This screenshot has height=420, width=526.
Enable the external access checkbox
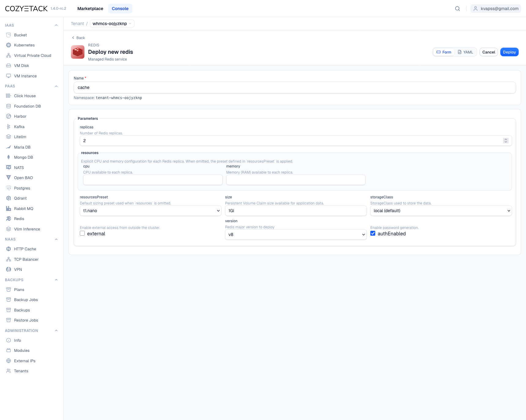tap(82, 233)
